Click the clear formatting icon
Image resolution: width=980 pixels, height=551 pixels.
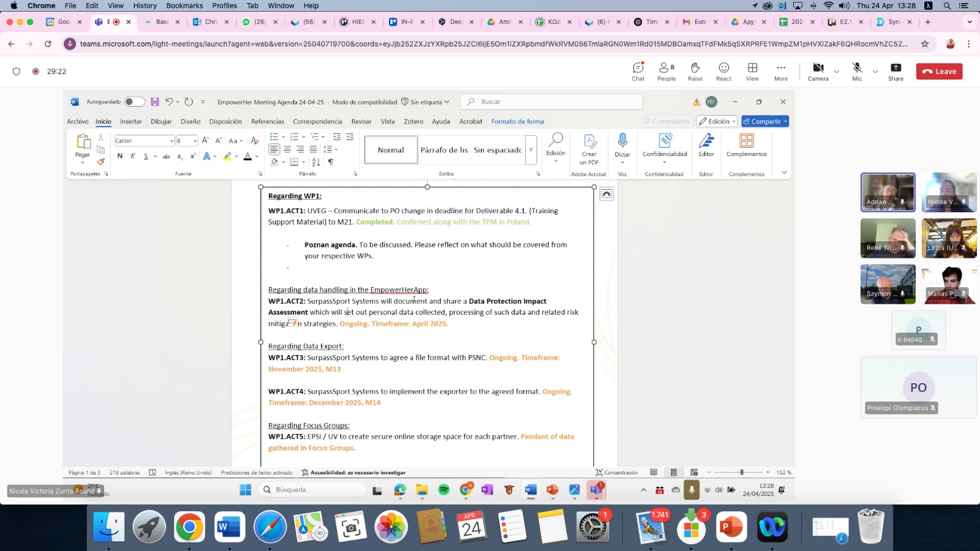(255, 140)
